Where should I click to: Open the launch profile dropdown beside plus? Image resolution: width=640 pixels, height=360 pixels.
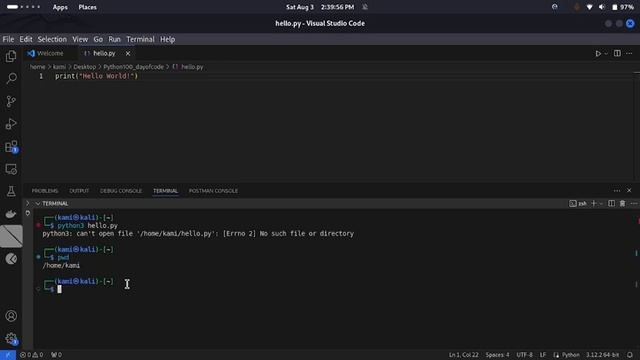point(601,203)
